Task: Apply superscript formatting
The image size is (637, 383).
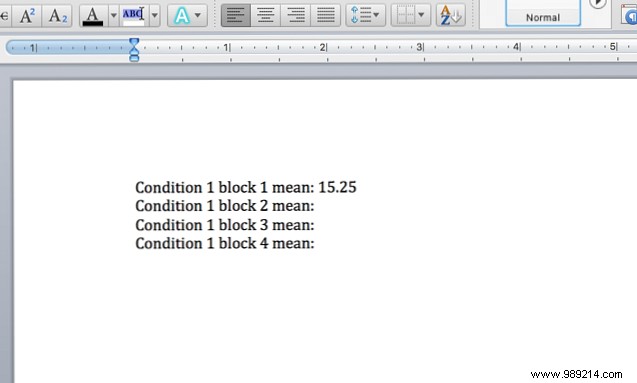Action: click(27, 16)
